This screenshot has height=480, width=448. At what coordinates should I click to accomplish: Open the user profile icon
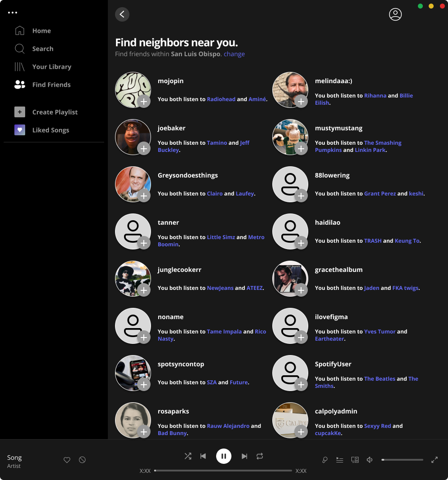coord(395,14)
